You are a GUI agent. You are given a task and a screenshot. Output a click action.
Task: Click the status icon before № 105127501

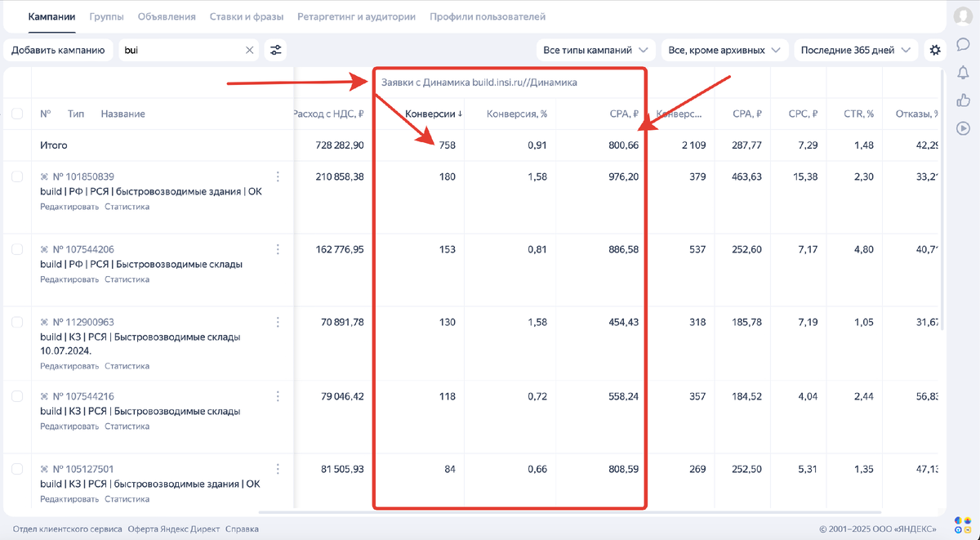tap(45, 469)
